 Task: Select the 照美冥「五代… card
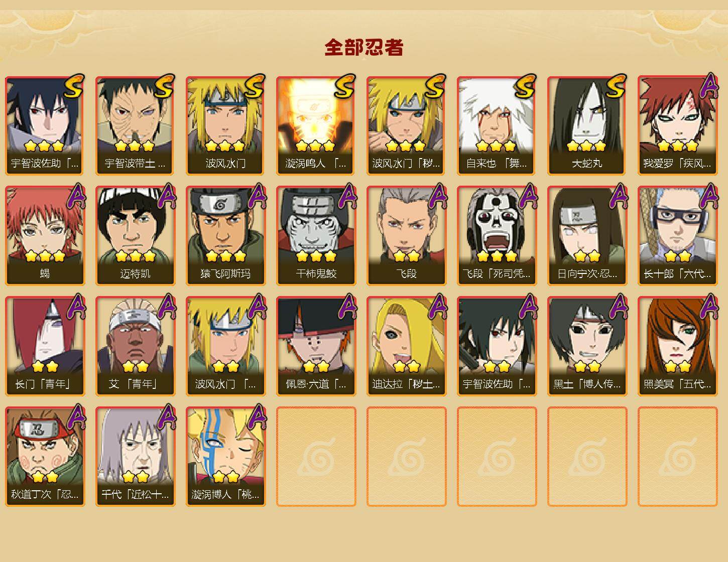pos(677,346)
